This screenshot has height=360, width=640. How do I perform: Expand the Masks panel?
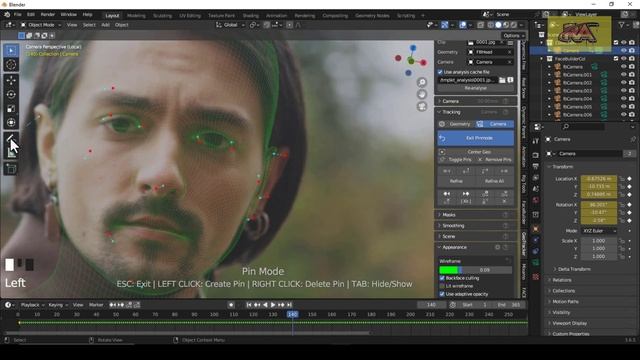point(448,215)
